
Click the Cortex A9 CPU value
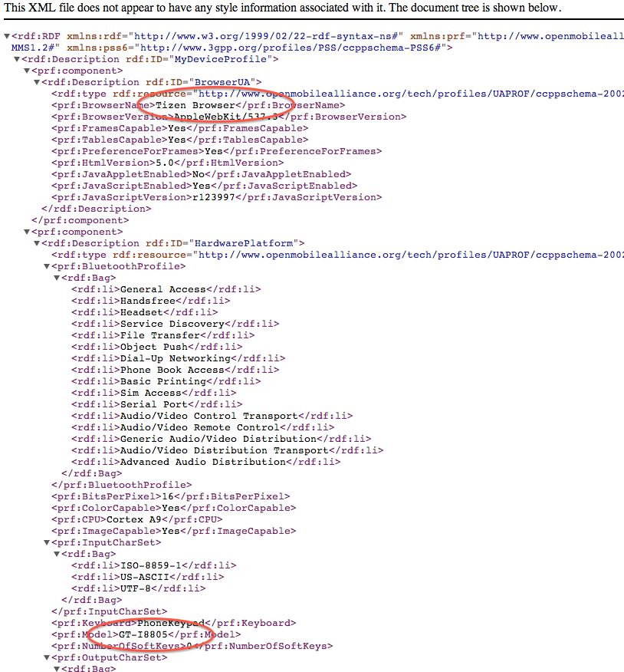pos(133,519)
